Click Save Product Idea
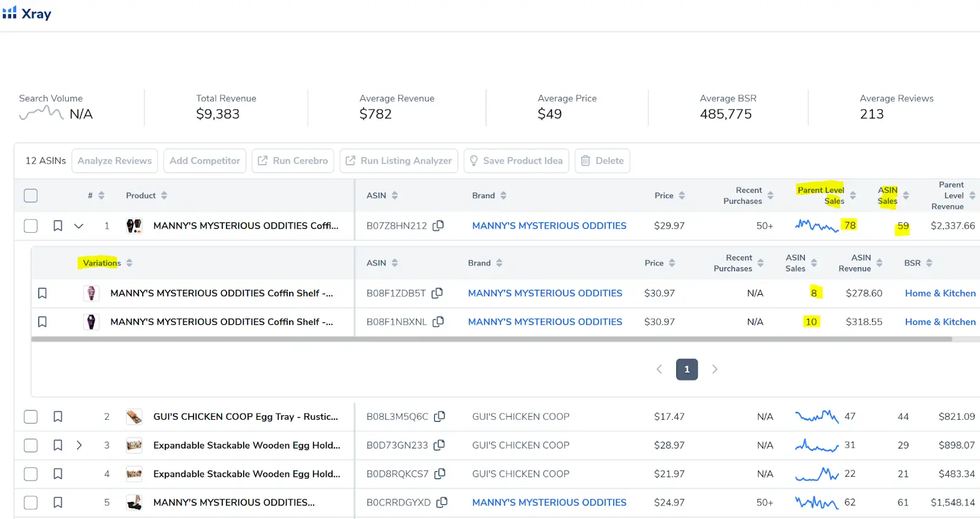 pyautogui.click(x=516, y=161)
